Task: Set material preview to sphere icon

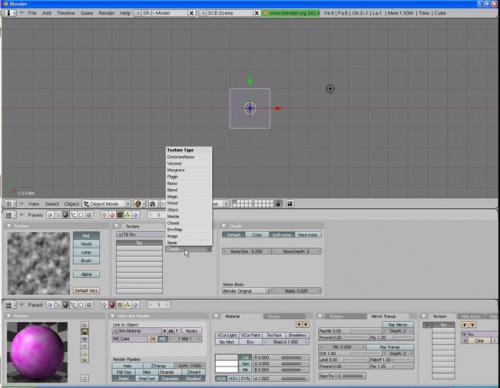Action: [x=85, y=332]
